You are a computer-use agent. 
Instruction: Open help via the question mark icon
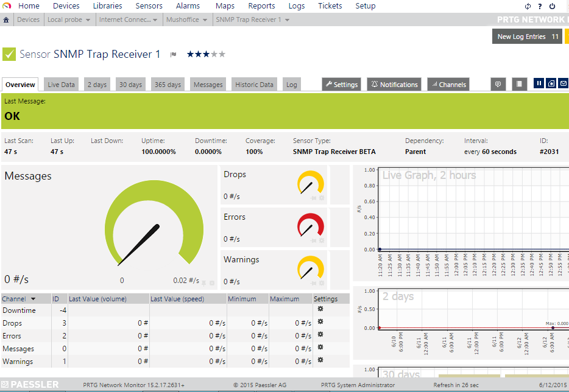pyautogui.click(x=540, y=6)
